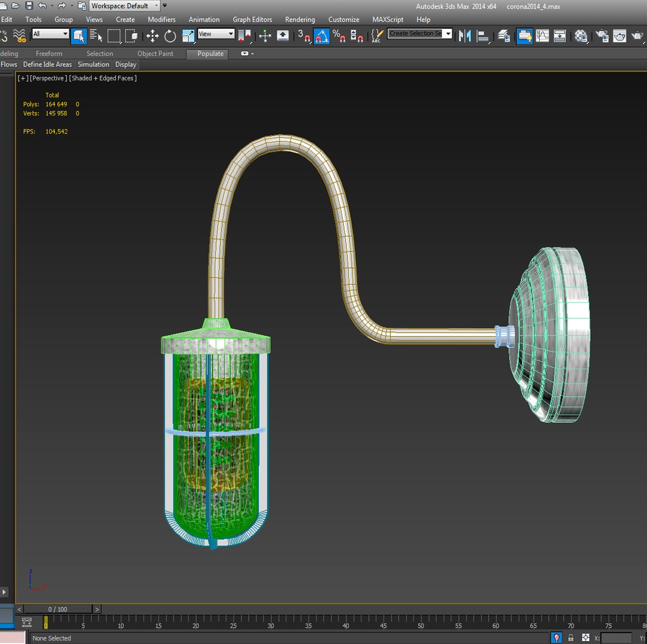
Task: Click the Manage Workspaces icon beside Workspace selector
Action: pos(82,6)
